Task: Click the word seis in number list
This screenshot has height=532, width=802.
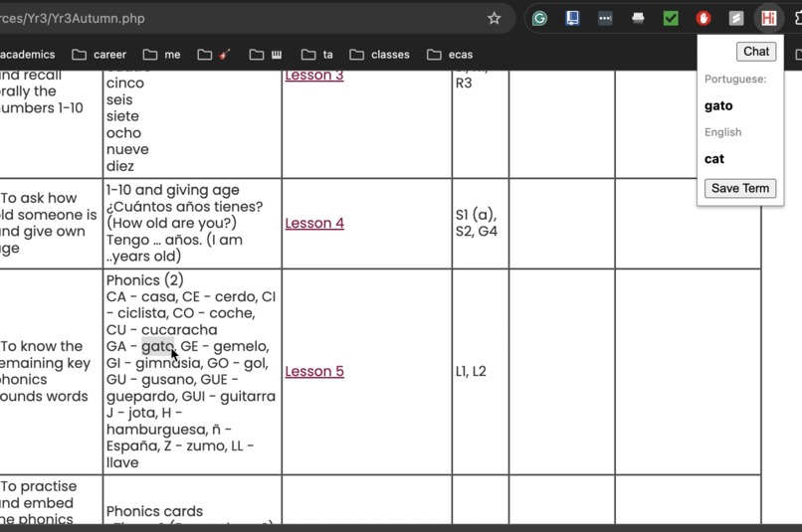Action: [119, 99]
